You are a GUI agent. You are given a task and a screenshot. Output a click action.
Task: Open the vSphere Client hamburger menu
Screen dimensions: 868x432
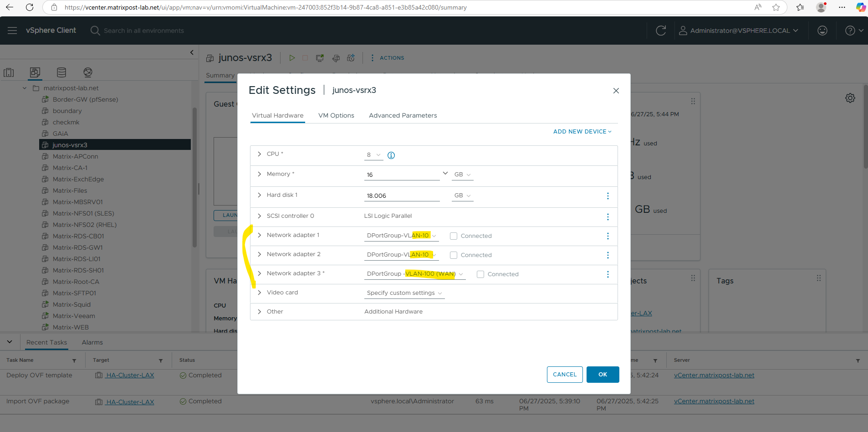tap(12, 31)
